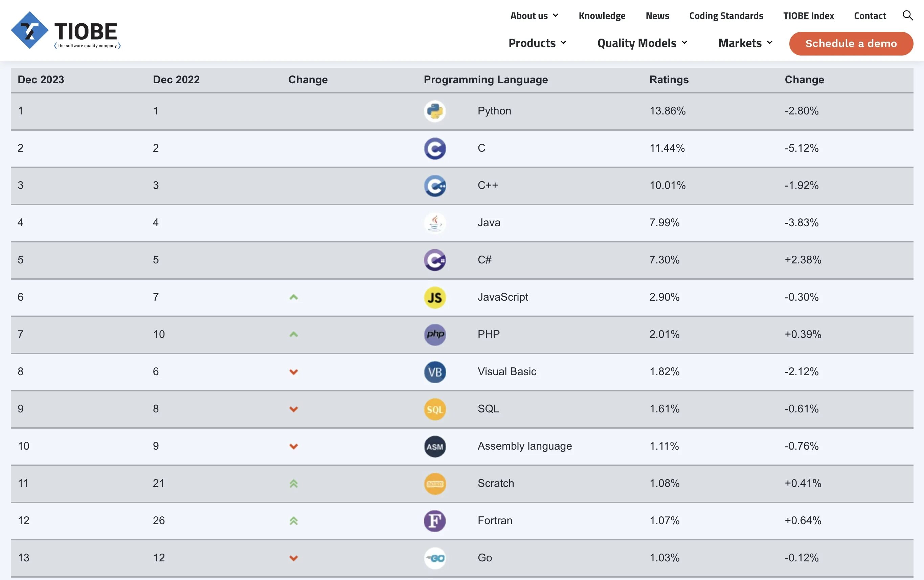The width and height of the screenshot is (924, 580).
Task: Click the 7.99% rating for Java
Action: (x=664, y=222)
